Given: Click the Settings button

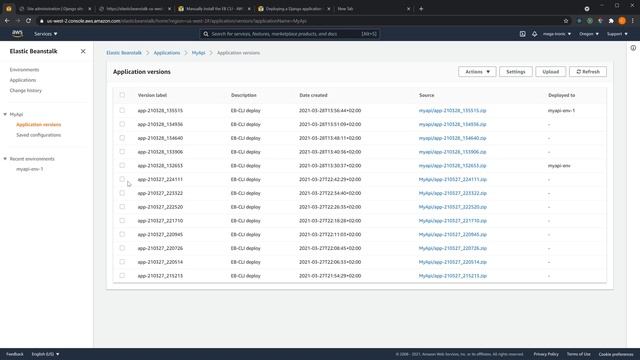Looking at the screenshot, I should (x=516, y=72).
